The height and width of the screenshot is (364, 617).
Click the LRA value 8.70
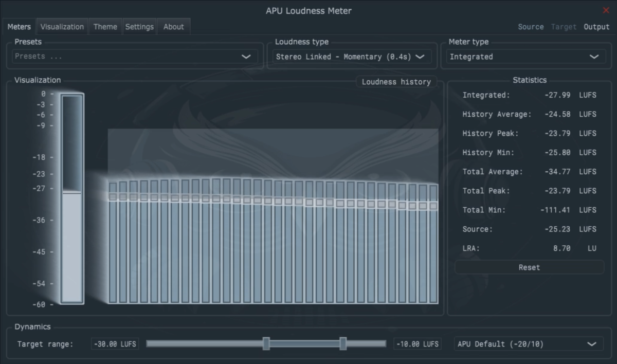[562, 248]
